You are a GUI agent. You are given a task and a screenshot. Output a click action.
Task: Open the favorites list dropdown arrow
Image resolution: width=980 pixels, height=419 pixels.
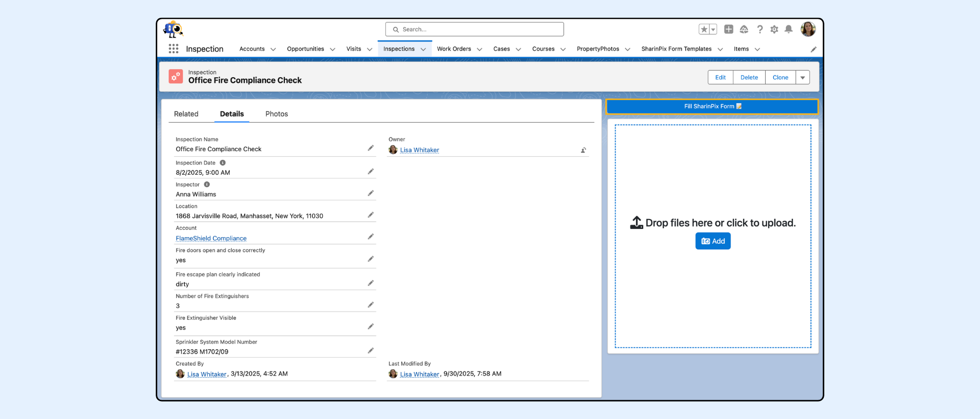[713, 29]
